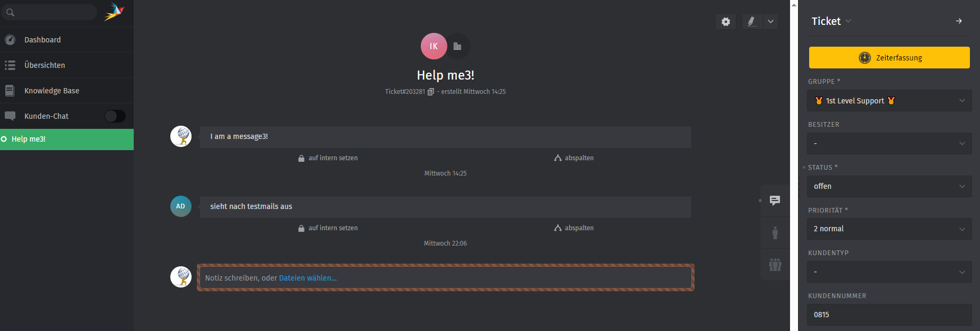Viewport: 980px width, 331px height.
Task: Change the Priorität dropdown value
Action: pyautogui.click(x=889, y=229)
